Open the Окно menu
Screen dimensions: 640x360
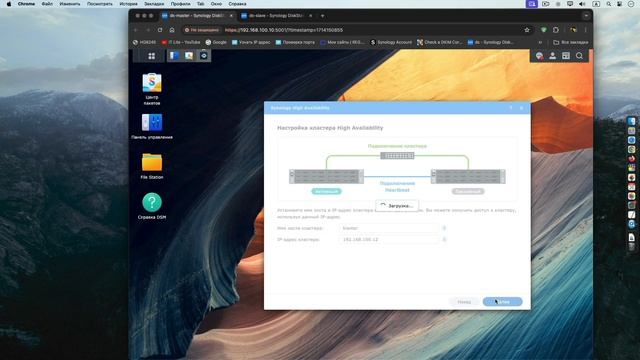(216, 4)
